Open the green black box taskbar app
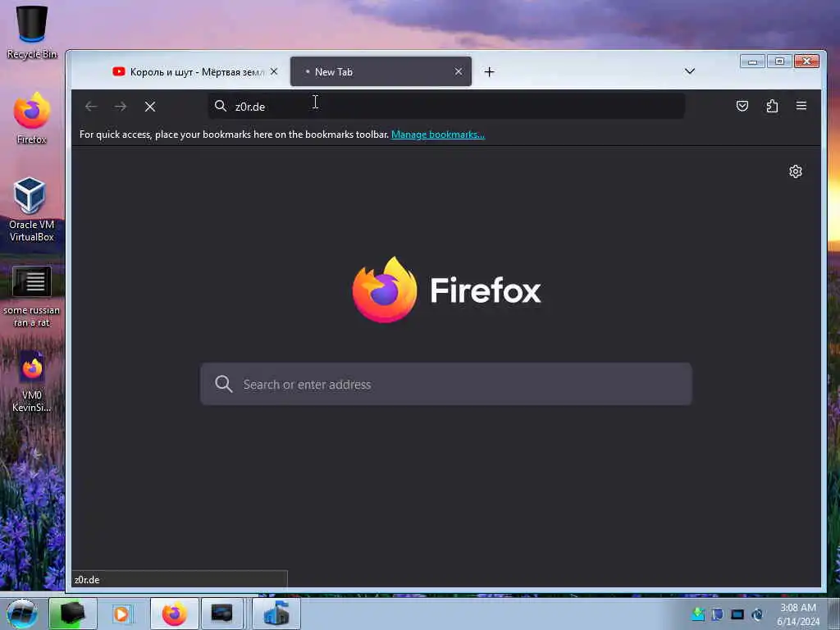Image resolution: width=840 pixels, height=630 pixels. click(x=73, y=614)
